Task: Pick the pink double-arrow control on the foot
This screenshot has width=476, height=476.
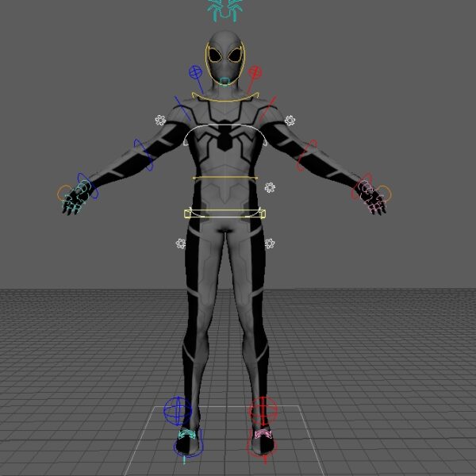Action: (x=263, y=434)
